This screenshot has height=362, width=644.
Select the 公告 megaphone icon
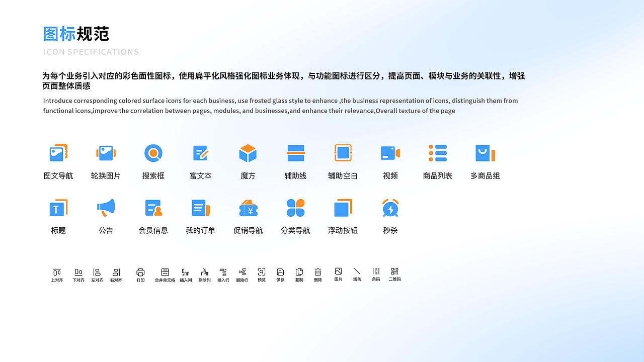click(106, 208)
